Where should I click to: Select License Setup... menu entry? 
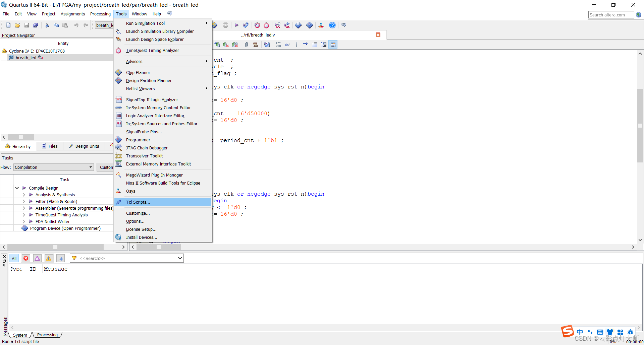[163, 229]
